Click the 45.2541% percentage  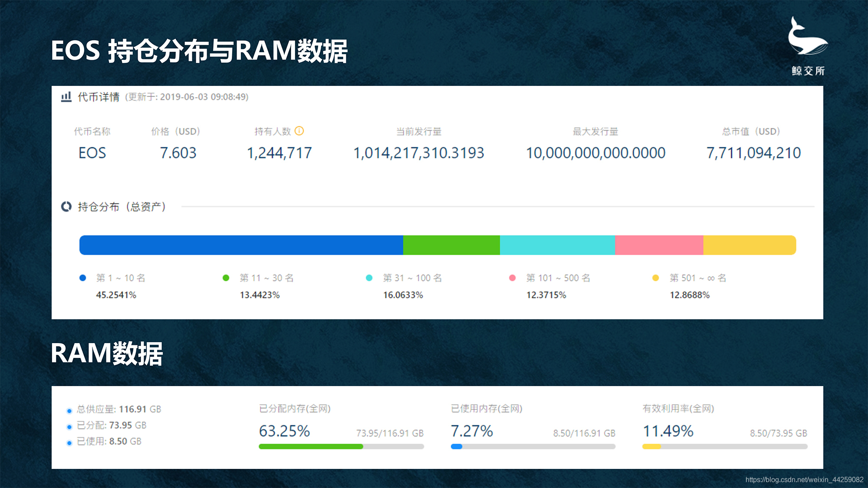(116, 295)
